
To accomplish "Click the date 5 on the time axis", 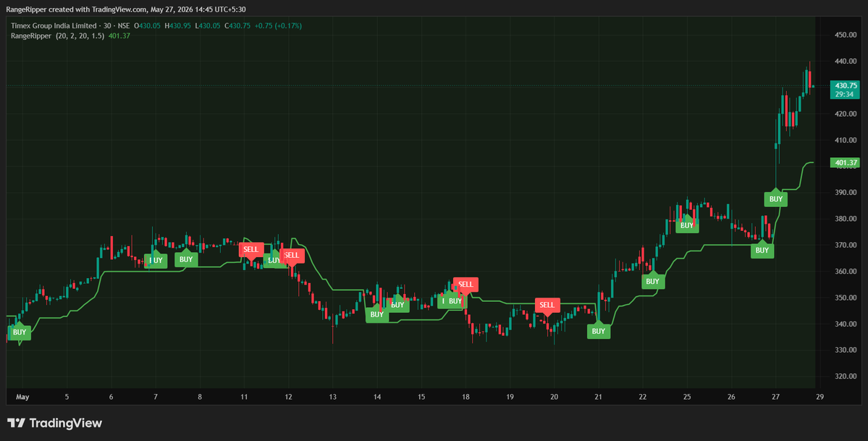I will pos(67,398).
